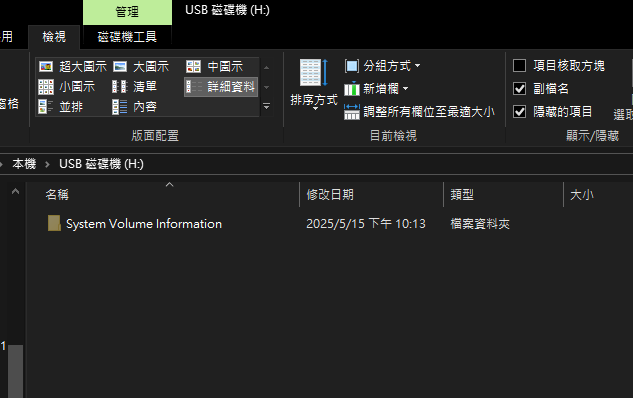Choose the medium icons (中圖示) layout
Screen dimensions: 633x398
[x=215, y=67]
